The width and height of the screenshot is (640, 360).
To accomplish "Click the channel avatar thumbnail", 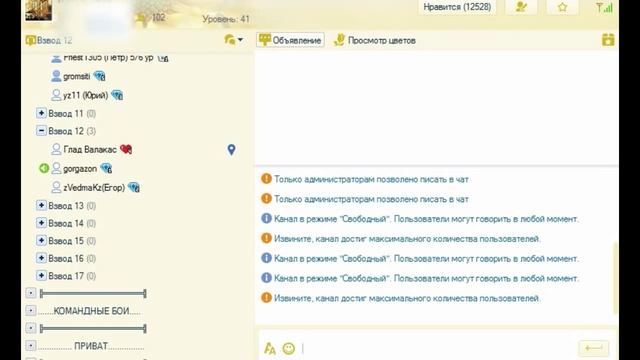I will (38, 10).
